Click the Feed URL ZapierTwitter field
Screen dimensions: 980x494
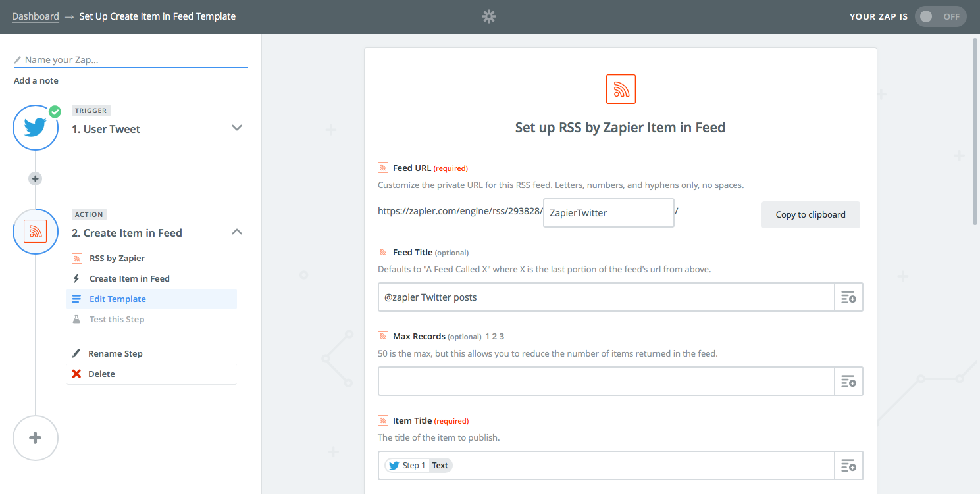click(x=609, y=213)
